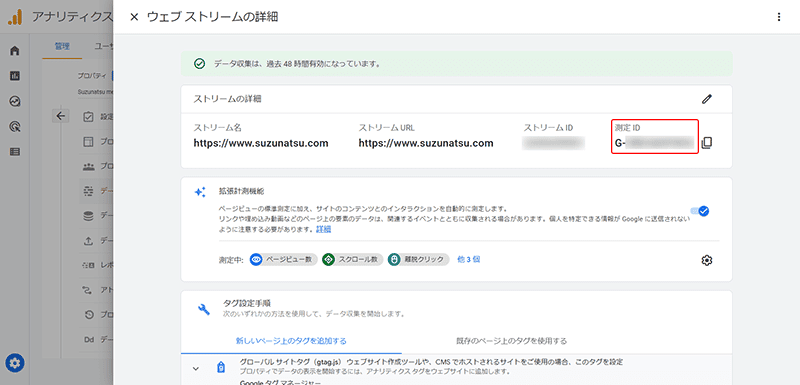Edit stream details with pencil icon

707,99
